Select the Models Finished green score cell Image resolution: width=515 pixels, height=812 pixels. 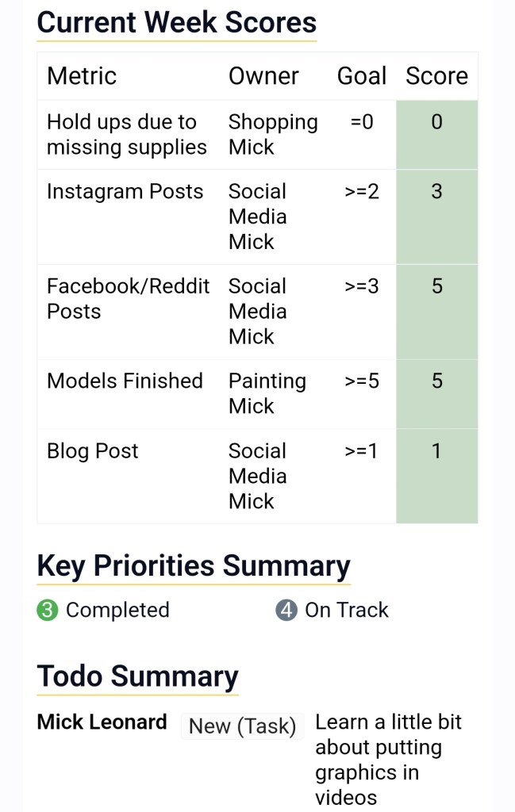(436, 393)
